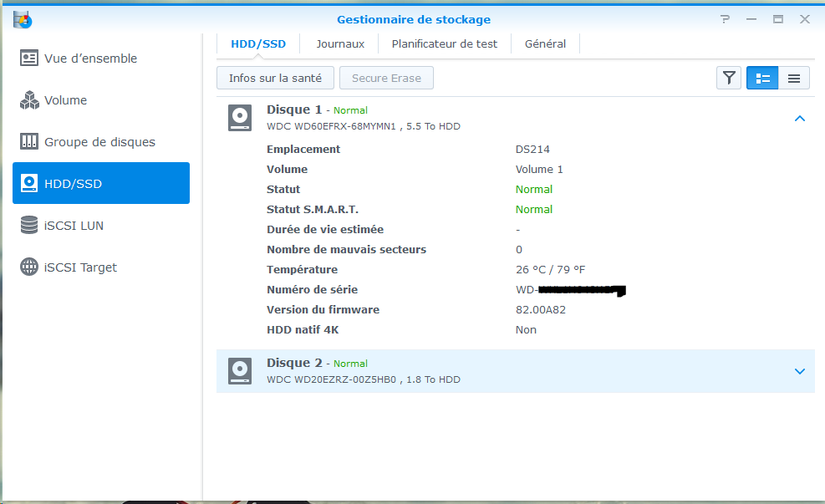The height and width of the screenshot is (504, 825).
Task: Click the Statut S.M.A.R.T. Normal value
Action: pos(534,210)
